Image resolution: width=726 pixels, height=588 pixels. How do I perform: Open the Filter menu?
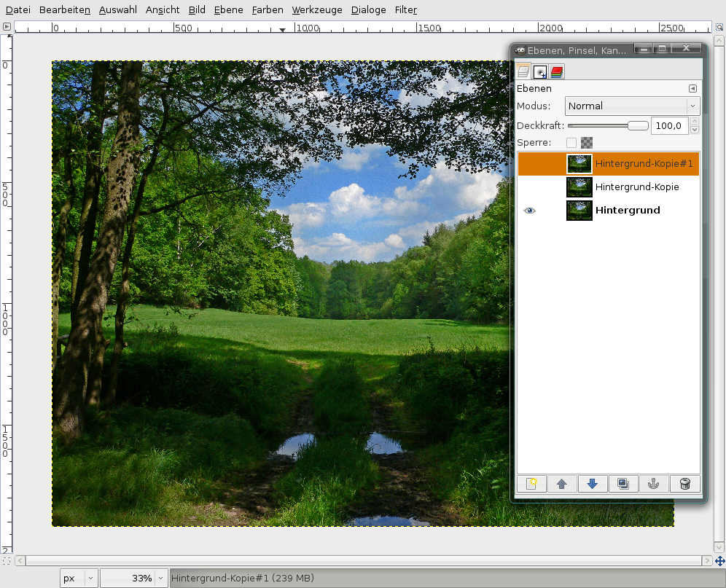pos(405,9)
